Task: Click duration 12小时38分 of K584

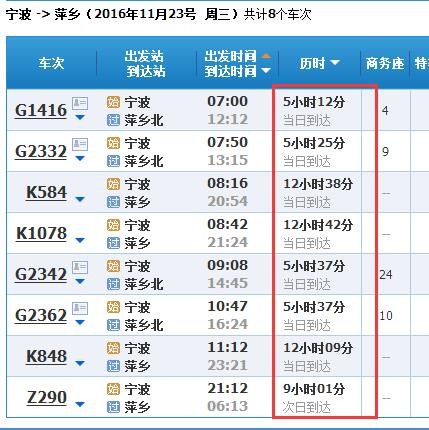Action: point(318,184)
